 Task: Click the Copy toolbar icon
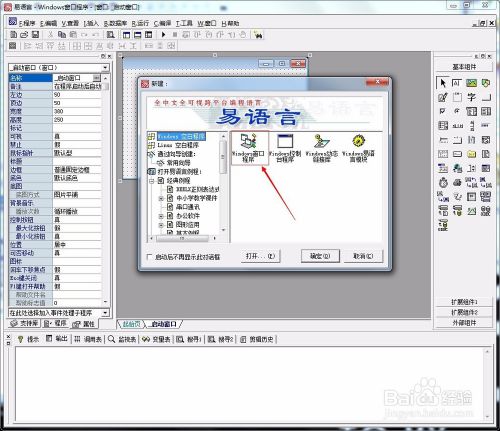click(x=62, y=34)
